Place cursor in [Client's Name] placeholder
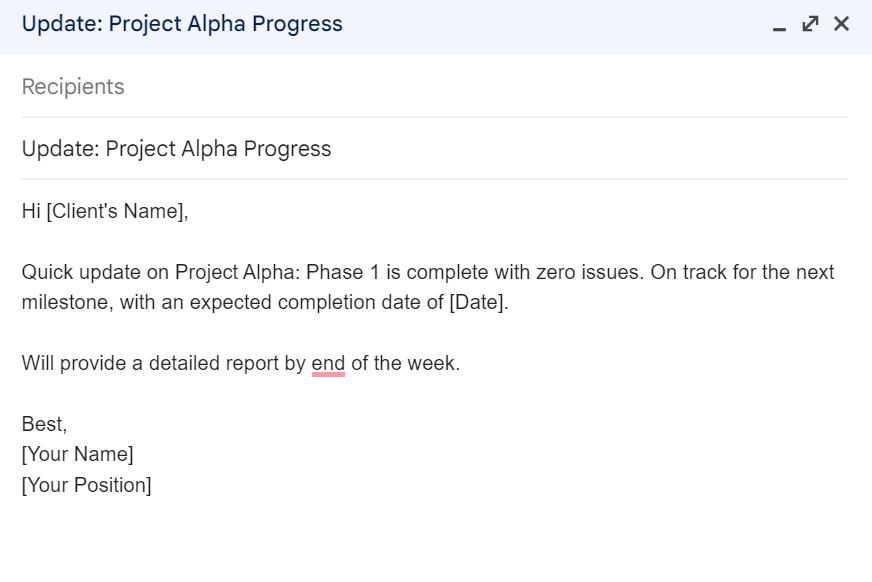 [x=116, y=211]
